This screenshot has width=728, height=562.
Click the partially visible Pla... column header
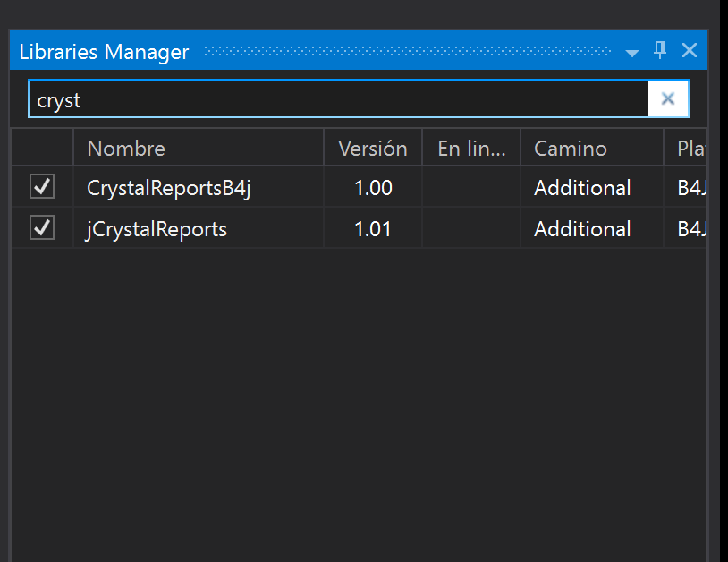pyautogui.click(x=691, y=149)
